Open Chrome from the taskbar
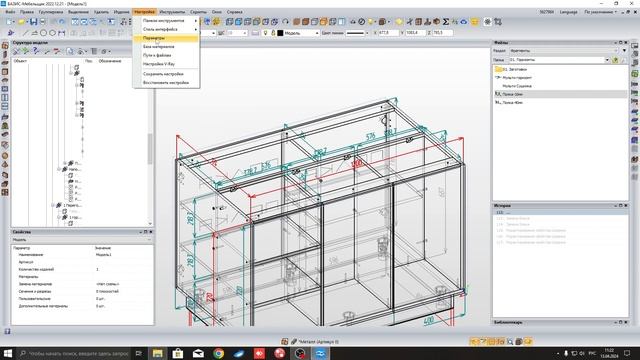Screen dimensions: 640x360 pos(218,353)
